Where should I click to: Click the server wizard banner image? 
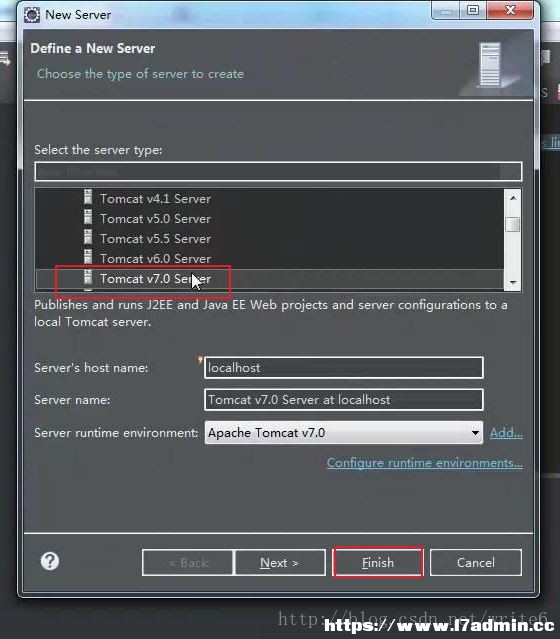(x=491, y=65)
